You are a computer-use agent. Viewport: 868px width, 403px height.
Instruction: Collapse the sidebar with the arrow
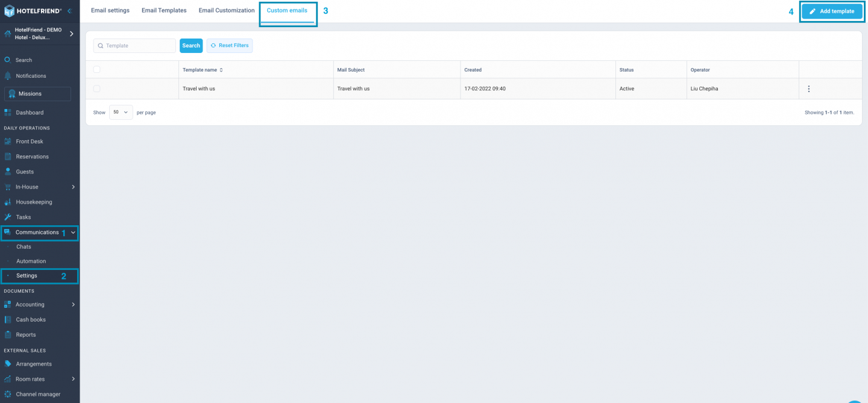click(x=69, y=11)
